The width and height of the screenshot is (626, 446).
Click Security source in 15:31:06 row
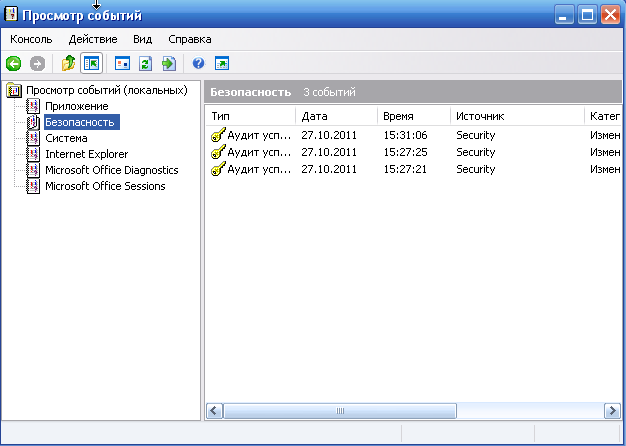[476, 135]
